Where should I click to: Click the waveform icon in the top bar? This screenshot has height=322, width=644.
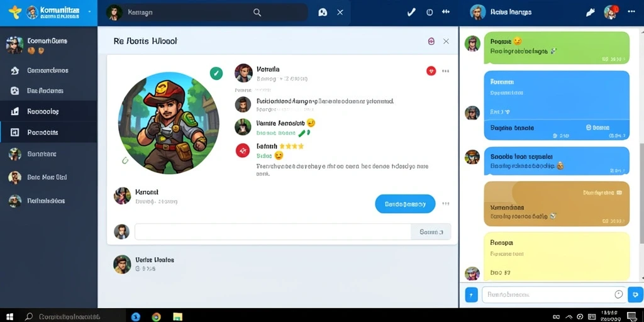pos(446,13)
